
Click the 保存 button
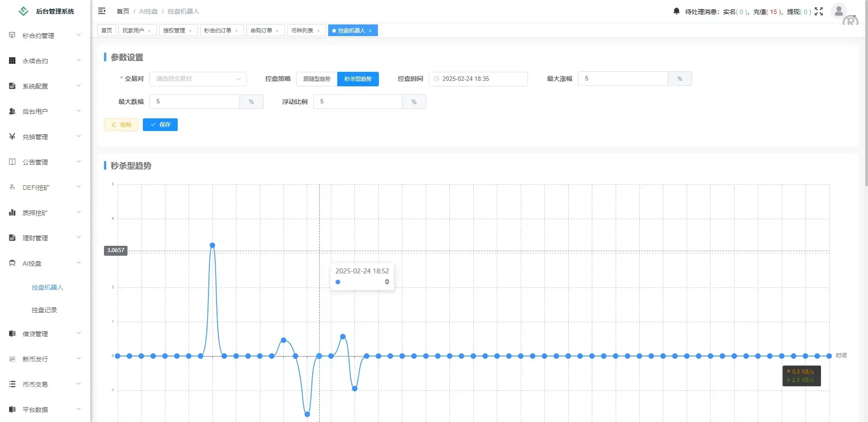coord(160,125)
